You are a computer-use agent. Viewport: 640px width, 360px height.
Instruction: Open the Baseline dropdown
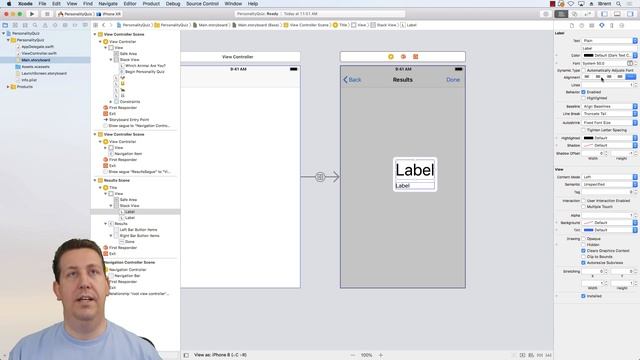coord(609,107)
